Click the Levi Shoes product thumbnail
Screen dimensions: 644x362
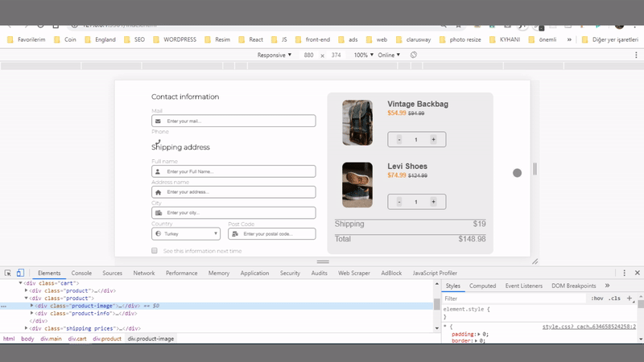point(357,185)
